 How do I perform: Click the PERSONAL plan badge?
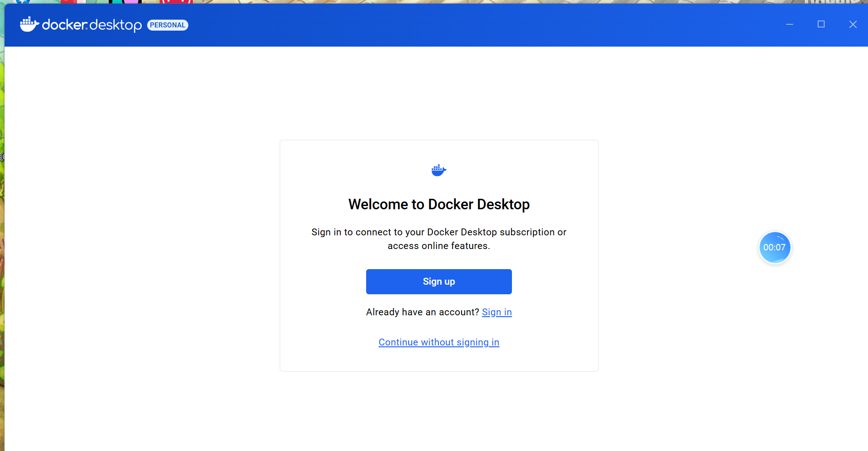168,25
